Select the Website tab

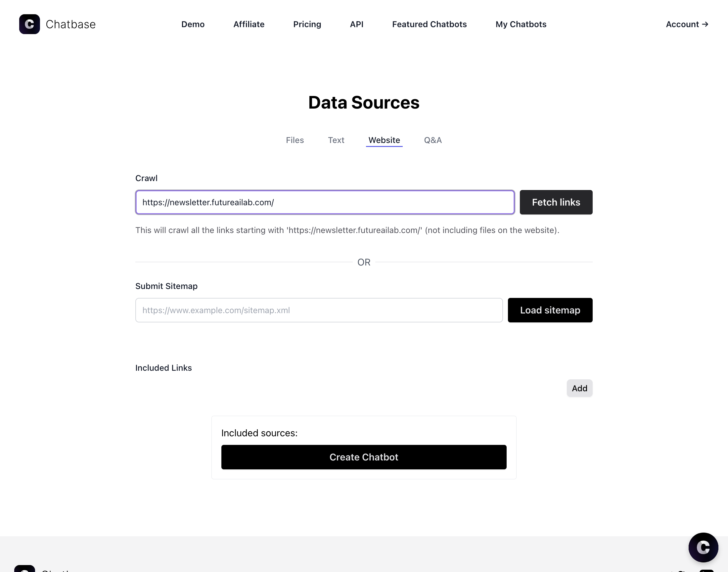click(384, 140)
